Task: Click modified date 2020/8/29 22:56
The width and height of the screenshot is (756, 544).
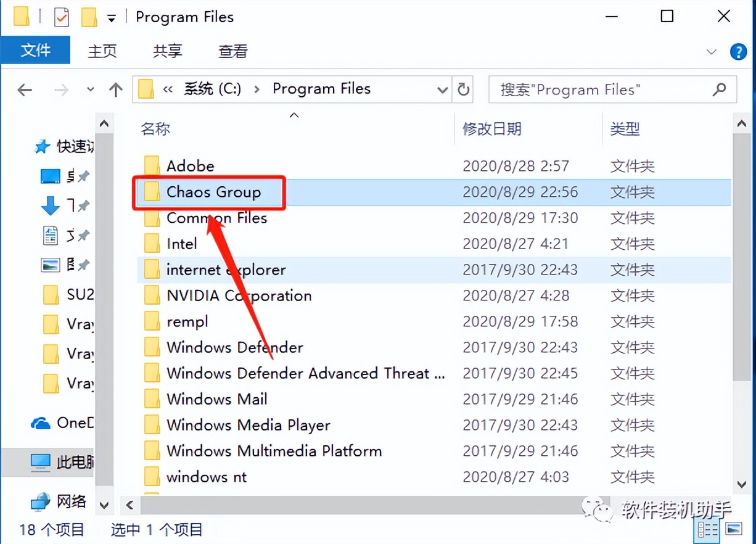Action: 520,192
